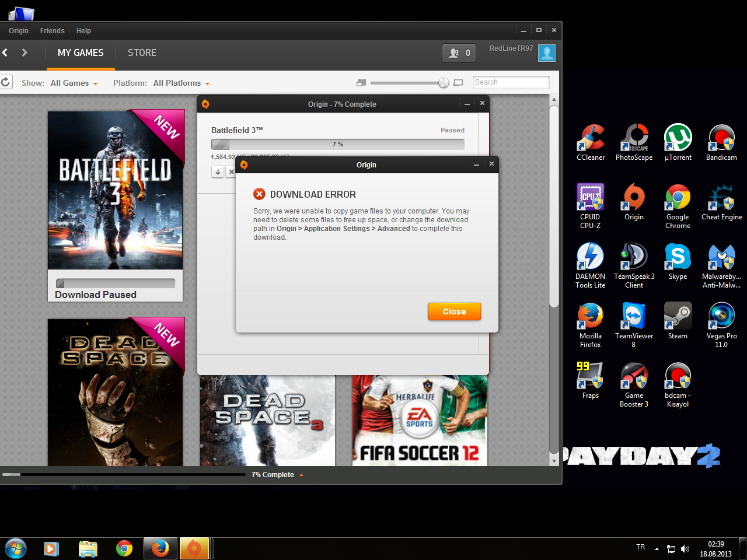Image resolution: width=747 pixels, height=560 pixels.
Task: Open Origin desktop shortcut
Action: point(634,202)
